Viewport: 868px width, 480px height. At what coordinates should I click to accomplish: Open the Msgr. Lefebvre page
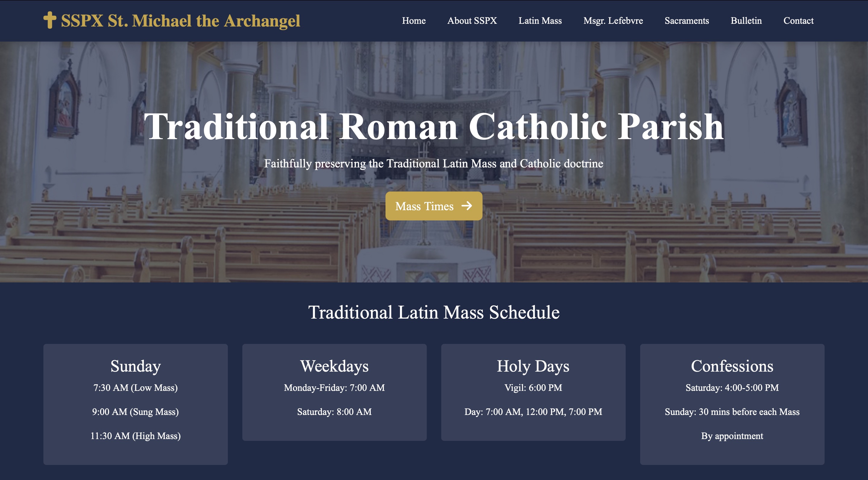coord(613,21)
